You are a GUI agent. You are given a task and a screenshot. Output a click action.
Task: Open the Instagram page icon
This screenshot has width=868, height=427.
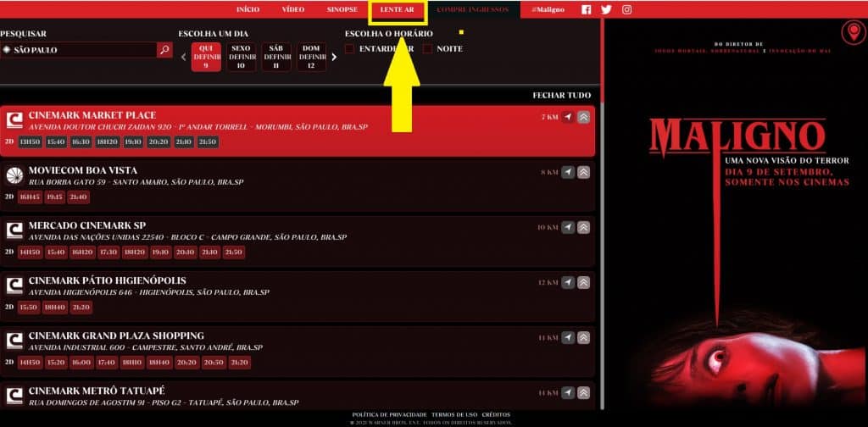click(x=626, y=9)
